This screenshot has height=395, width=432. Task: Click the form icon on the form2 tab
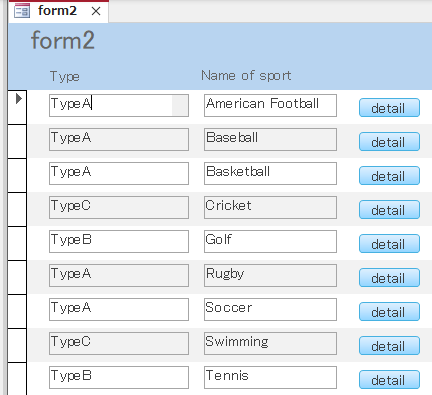(22, 11)
